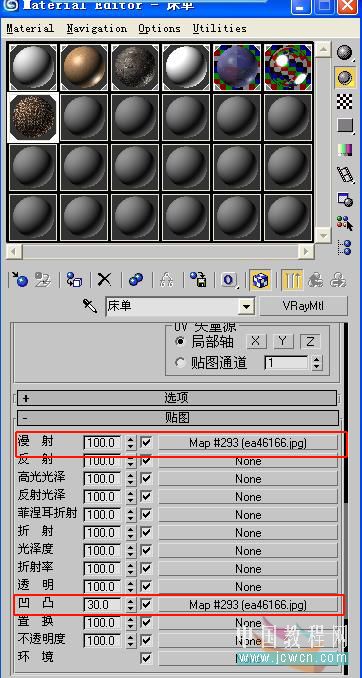Toggle the X axis button
The image size is (362, 678).
[x=256, y=341]
